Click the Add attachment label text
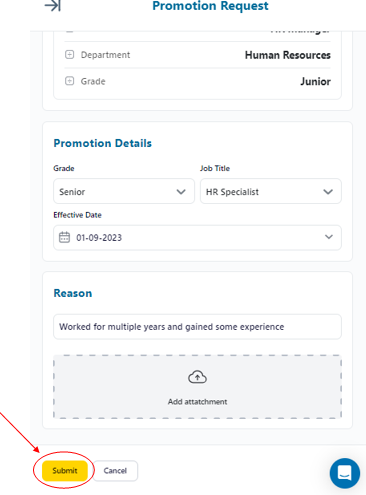This screenshot has height=495, width=366. (x=197, y=402)
